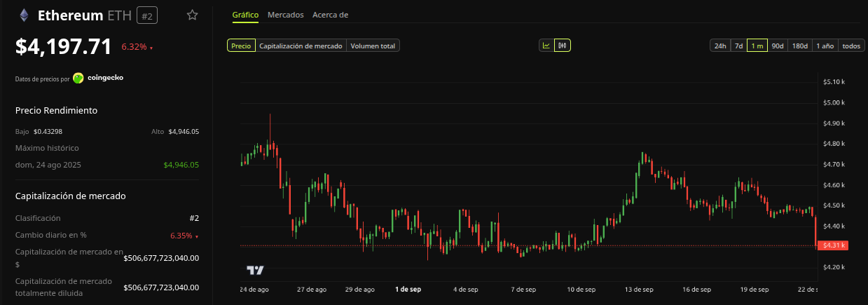Click the 13 de sep axis date
Viewport: 868px width, 305px height.
[639, 289]
